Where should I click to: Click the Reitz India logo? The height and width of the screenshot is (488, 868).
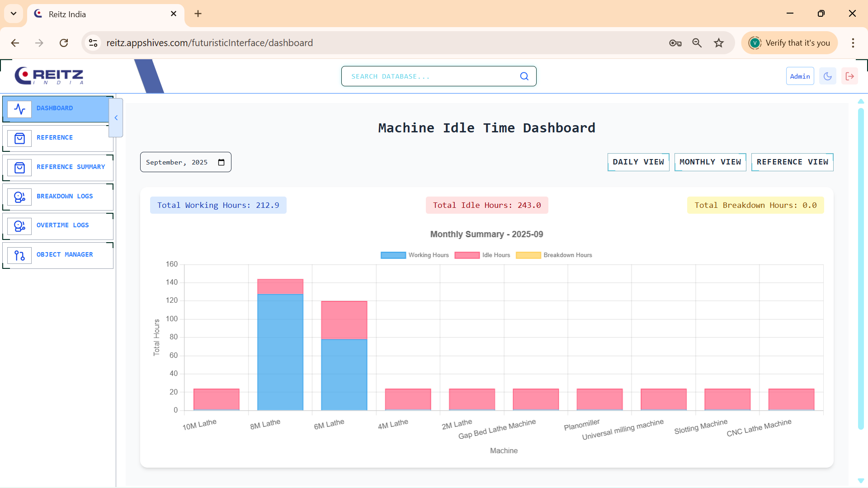(x=49, y=76)
